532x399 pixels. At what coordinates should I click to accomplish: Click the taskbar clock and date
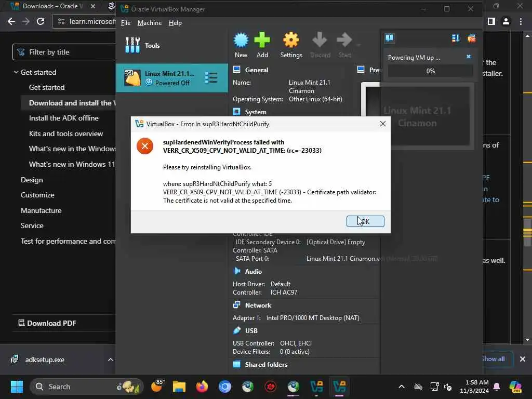tap(474, 387)
